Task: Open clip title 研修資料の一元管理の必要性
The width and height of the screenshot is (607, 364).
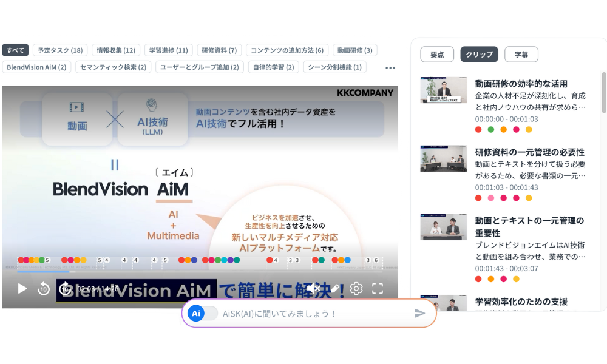Action: 529,152
